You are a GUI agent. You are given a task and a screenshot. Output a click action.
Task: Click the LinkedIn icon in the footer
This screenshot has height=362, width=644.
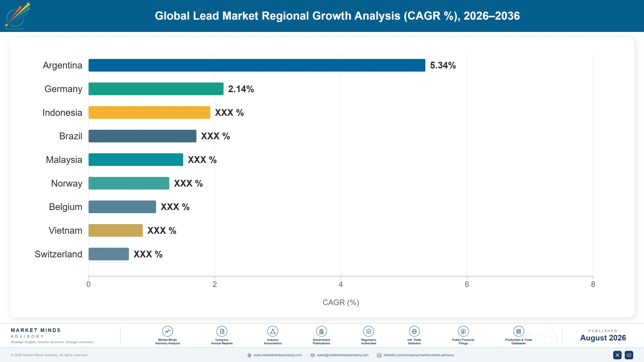[379, 355]
